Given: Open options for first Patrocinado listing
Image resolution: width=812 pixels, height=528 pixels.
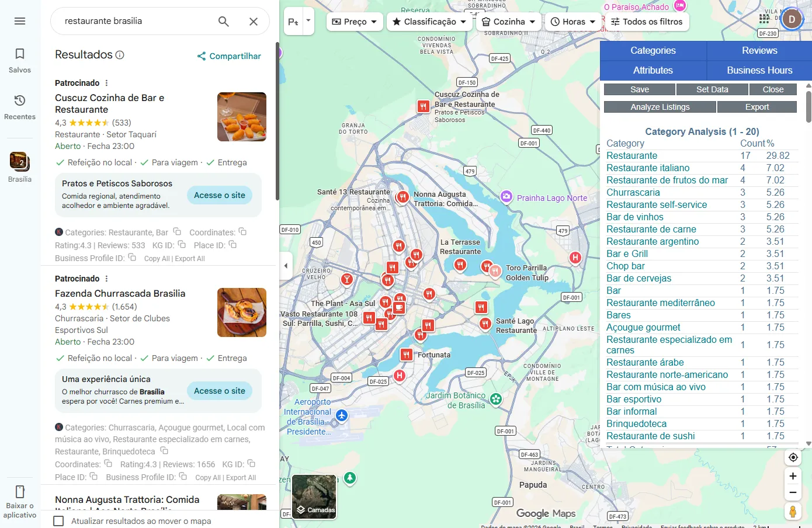Looking at the screenshot, I should click(x=106, y=83).
